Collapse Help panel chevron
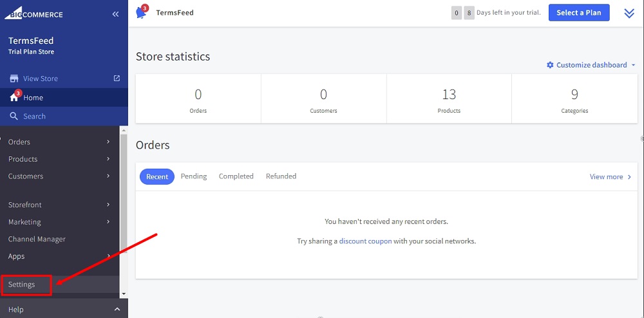The width and height of the screenshot is (644, 318). click(x=117, y=310)
